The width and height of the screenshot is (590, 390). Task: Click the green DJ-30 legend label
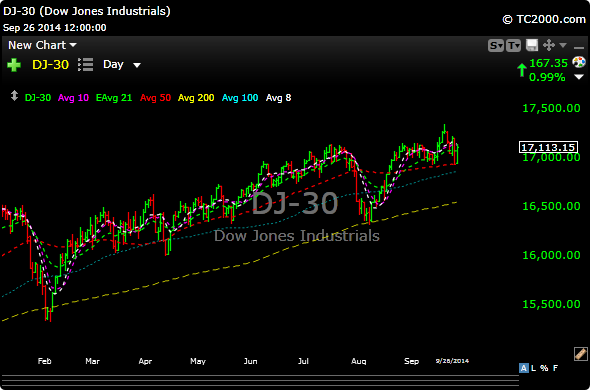pos(38,98)
